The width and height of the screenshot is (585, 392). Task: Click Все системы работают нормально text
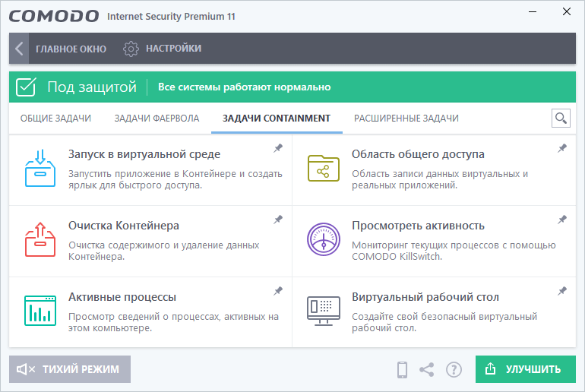(245, 87)
